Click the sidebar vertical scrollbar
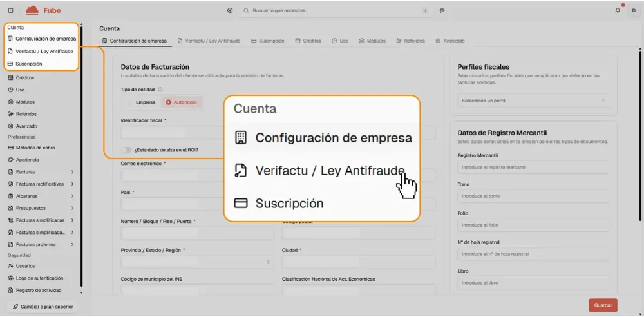The width and height of the screenshot is (644, 317). [x=81, y=156]
